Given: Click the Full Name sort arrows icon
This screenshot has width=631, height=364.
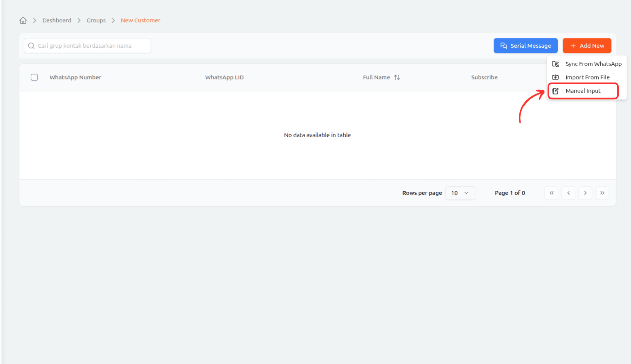Looking at the screenshot, I should click(x=397, y=77).
